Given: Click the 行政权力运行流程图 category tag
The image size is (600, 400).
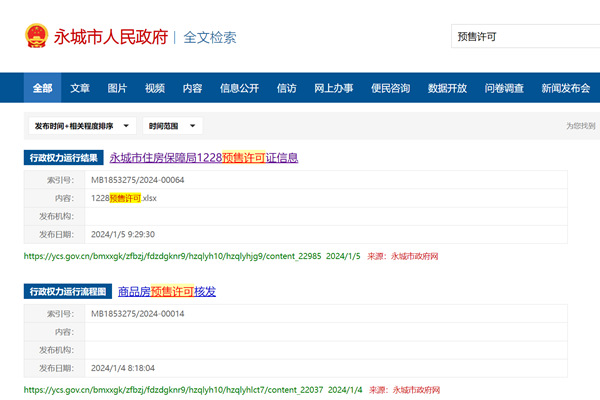Looking at the screenshot, I should tap(68, 292).
